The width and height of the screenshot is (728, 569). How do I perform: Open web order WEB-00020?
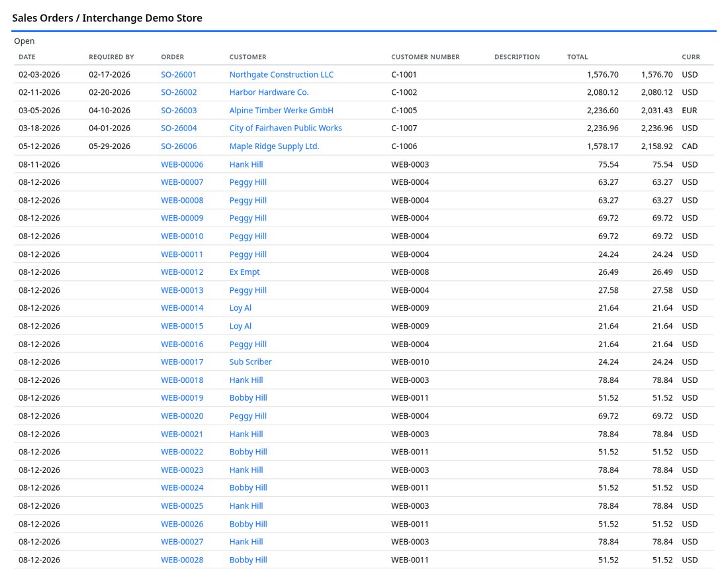[x=182, y=415]
